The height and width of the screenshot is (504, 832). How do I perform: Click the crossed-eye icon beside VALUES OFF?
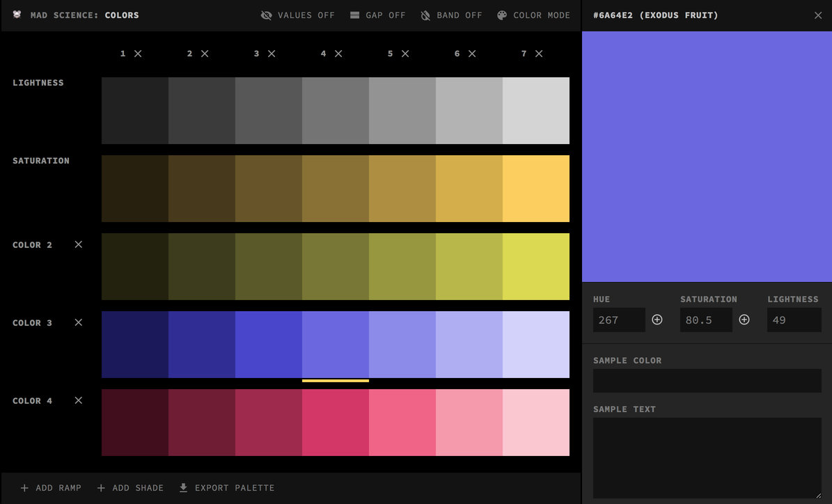tap(265, 15)
